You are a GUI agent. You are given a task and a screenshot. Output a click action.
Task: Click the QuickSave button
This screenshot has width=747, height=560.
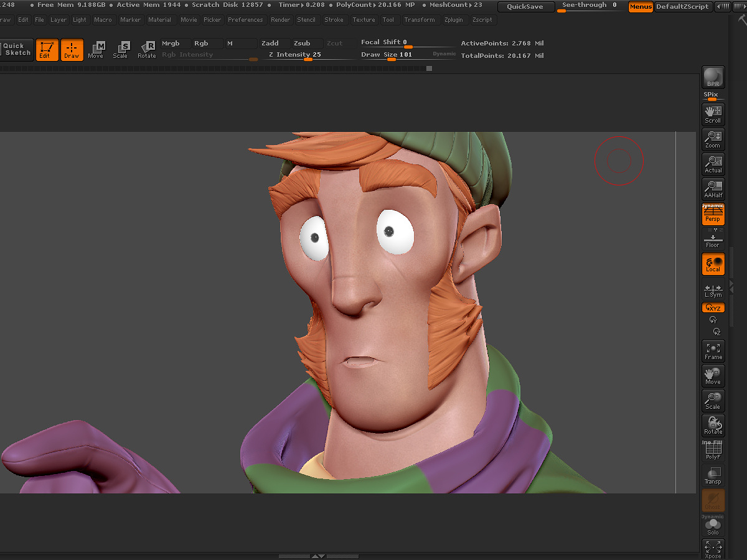point(525,6)
